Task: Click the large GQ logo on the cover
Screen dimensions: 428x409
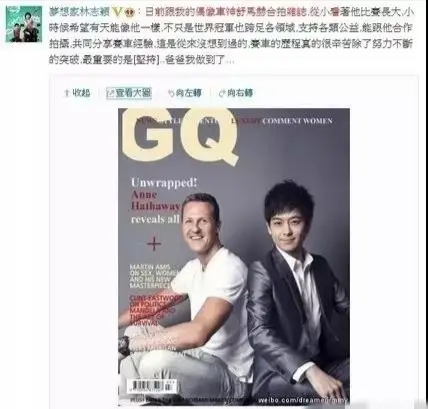Action: (x=180, y=137)
